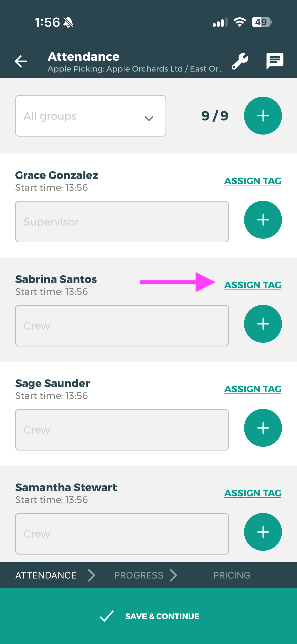This screenshot has width=297, height=644.
Task: Click the chevron arrow after ATTENDANCE step
Action: click(91, 575)
